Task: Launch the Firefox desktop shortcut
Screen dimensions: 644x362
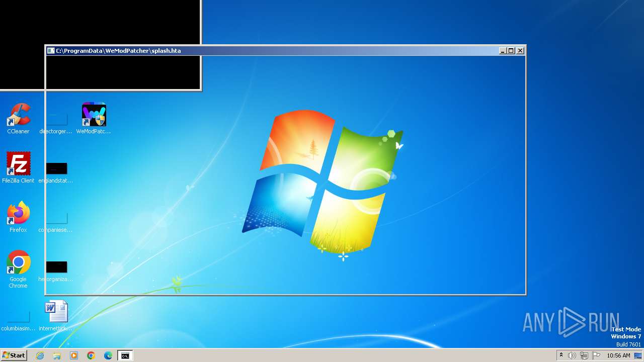Action: tap(18, 217)
